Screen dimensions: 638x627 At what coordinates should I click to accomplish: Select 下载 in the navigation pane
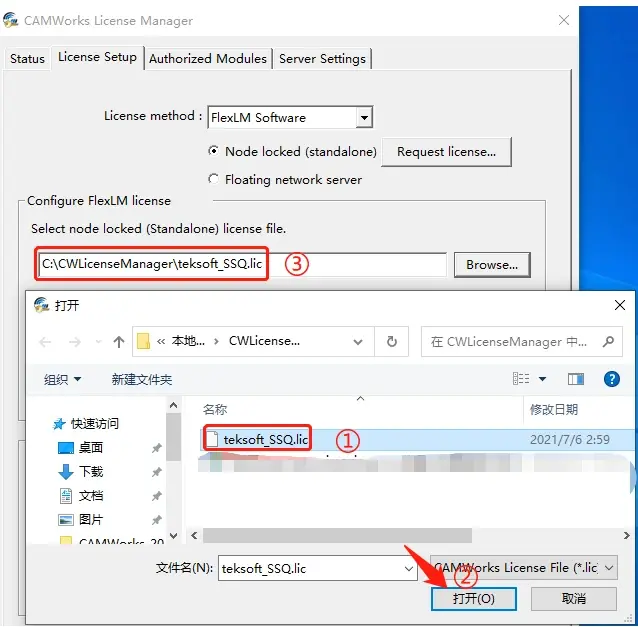pos(81,472)
